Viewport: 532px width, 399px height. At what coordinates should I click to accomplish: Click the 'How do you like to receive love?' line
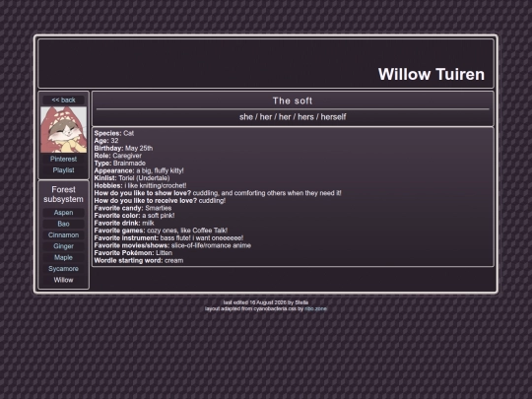click(160, 201)
